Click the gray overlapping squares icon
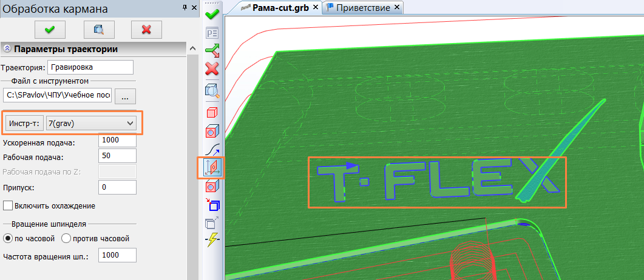This screenshot has width=644, height=280. (x=211, y=222)
